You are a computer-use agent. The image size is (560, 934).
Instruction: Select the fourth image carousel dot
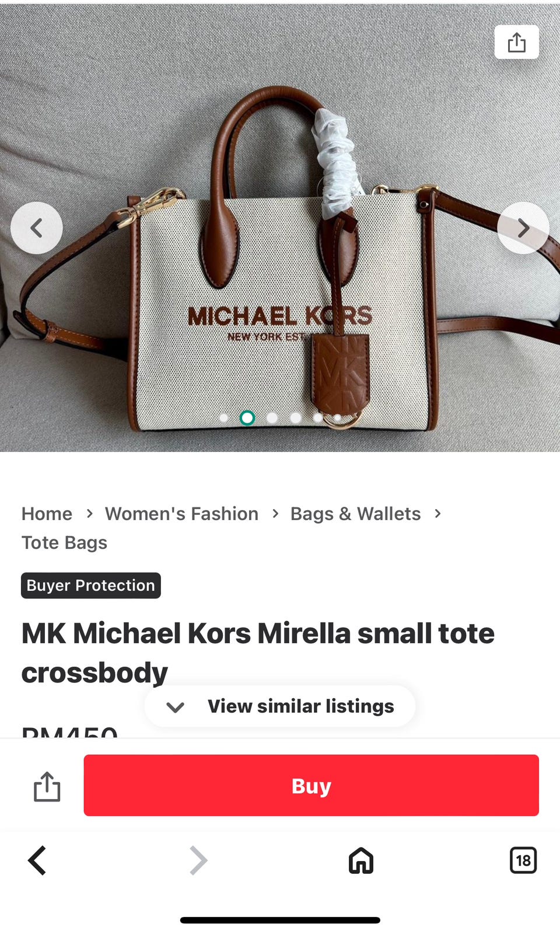296,418
